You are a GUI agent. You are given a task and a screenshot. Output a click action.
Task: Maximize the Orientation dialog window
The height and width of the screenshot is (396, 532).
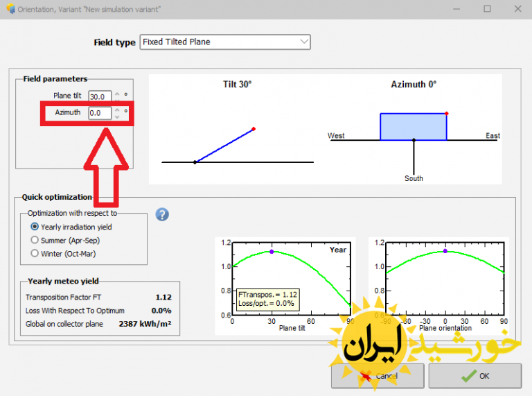coord(487,8)
